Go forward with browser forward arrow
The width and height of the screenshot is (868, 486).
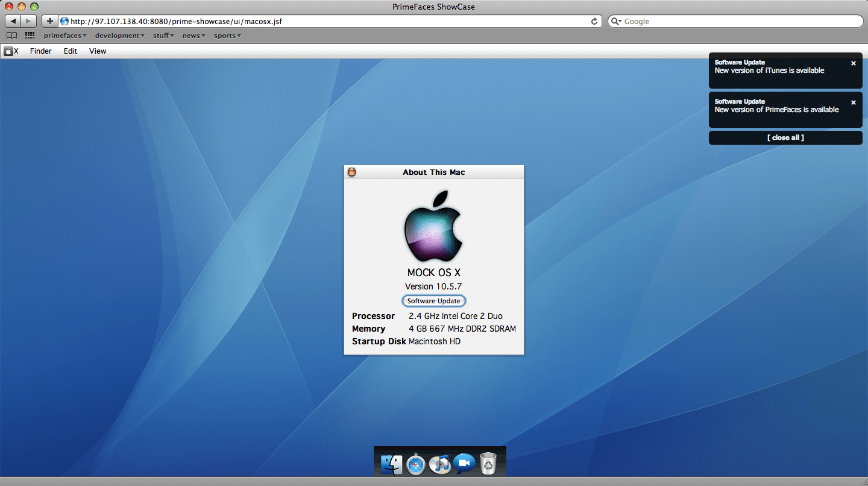pos(29,21)
